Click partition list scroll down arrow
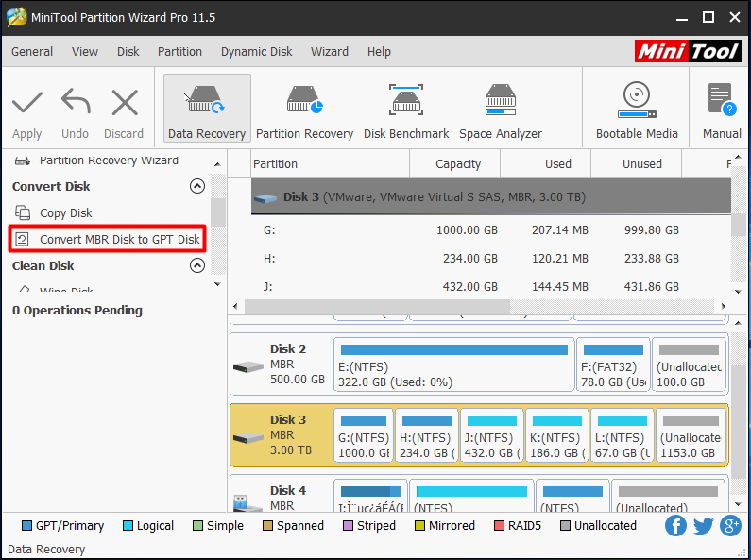 738,292
